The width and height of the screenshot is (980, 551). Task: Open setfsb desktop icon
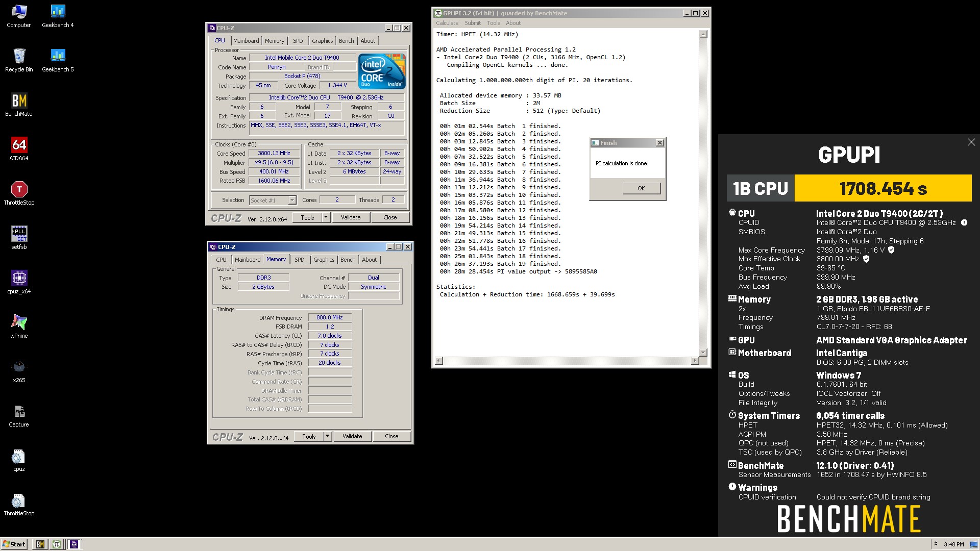click(x=19, y=238)
